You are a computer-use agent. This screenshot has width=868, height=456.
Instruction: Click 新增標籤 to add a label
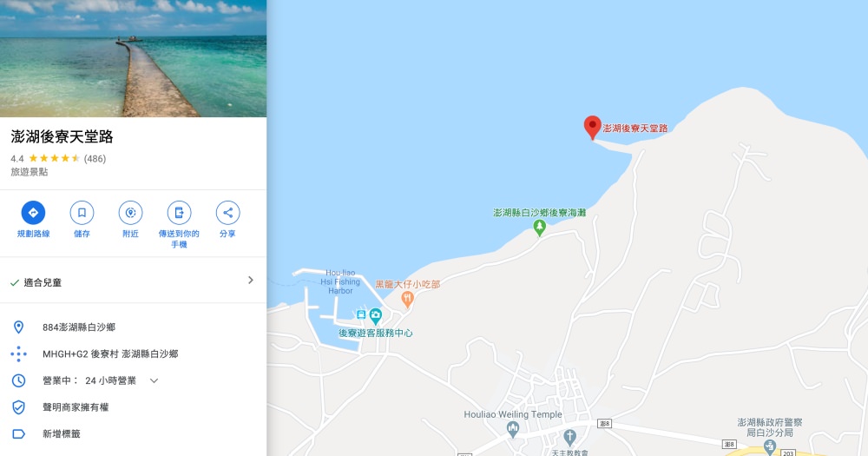62,433
